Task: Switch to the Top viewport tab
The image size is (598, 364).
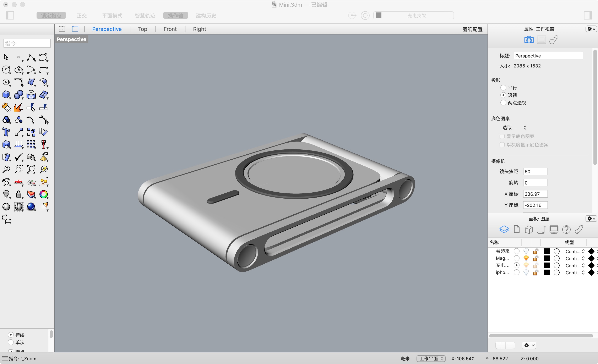Action: (x=142, y=29)
